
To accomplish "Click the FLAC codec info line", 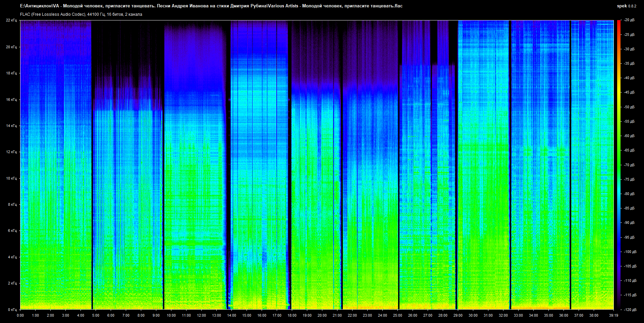I will click(x=81, y=14).
